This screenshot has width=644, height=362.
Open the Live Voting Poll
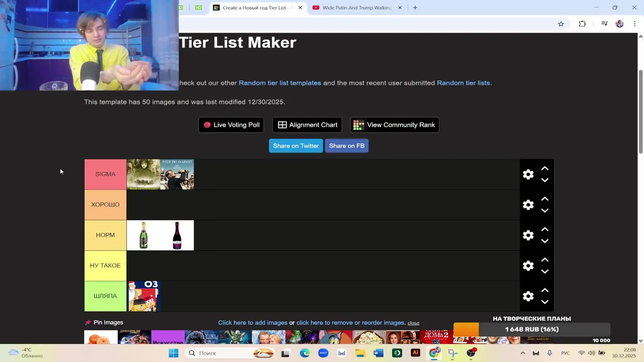(231, 125)
